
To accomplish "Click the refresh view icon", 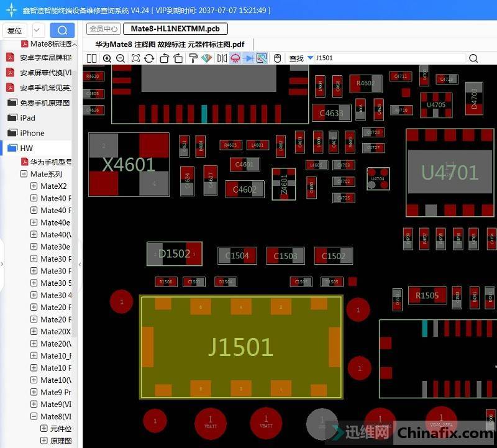I will coord(149,58).
